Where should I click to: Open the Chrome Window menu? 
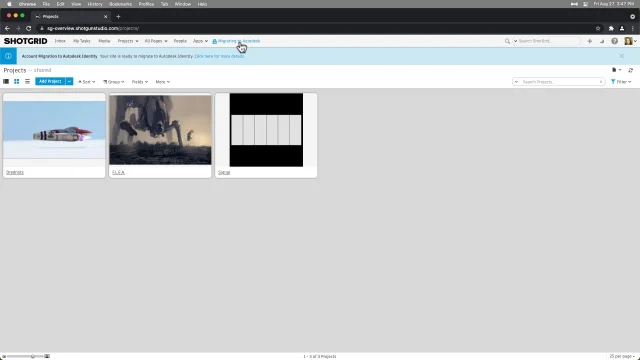click(x=182, y=4)
